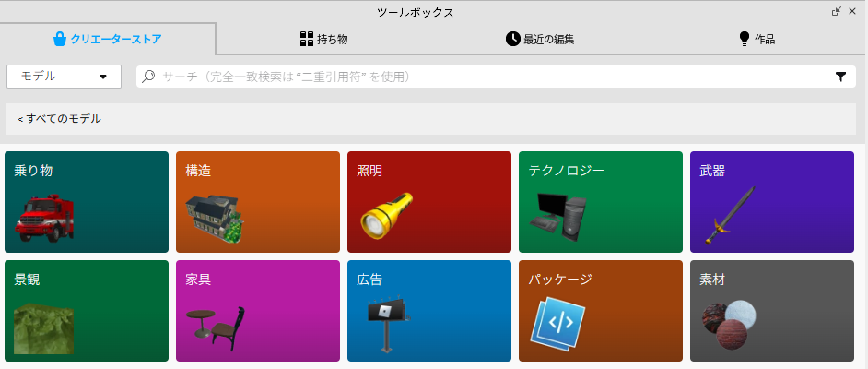Open the 素材 materials category
Image resolution: width=868 pixels, height=369 pixels.
click(772, 311)
